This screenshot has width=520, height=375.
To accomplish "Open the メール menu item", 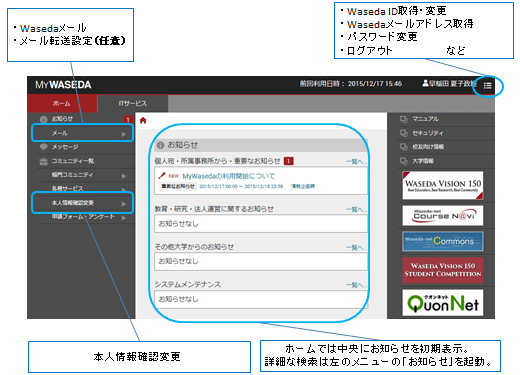I will 82,133.
